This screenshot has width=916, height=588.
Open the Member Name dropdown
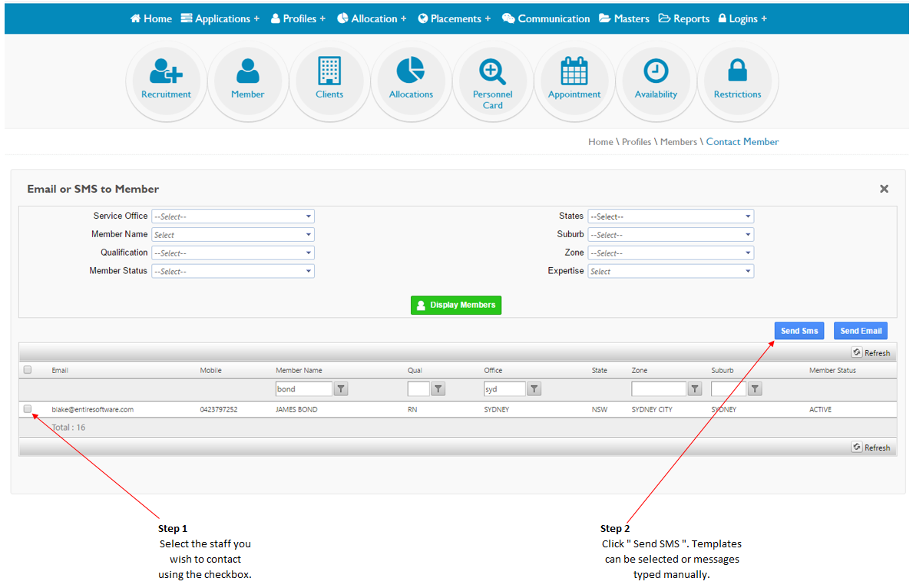click(233, 235)
